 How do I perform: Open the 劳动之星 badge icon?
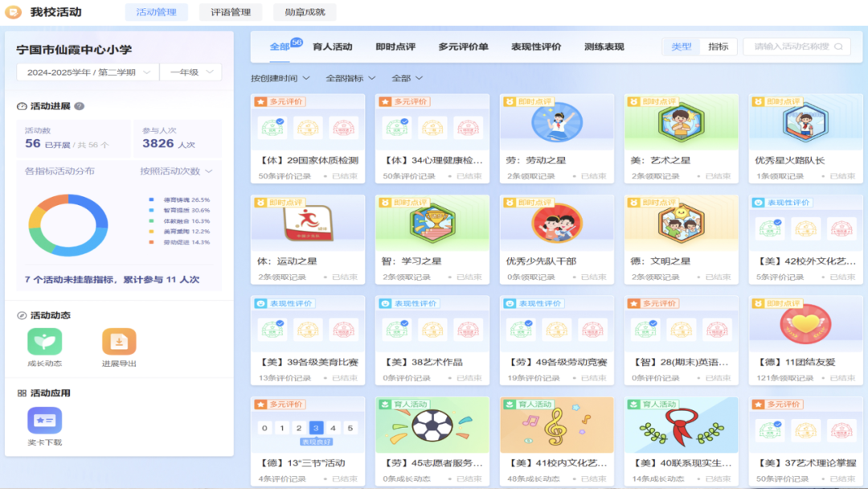[x=557, y=123]
